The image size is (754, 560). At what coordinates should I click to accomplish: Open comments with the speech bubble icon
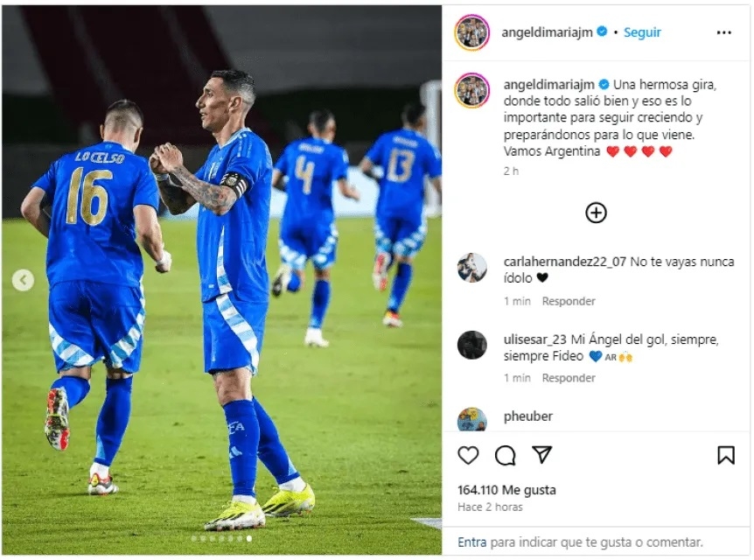tap(505, 455)
